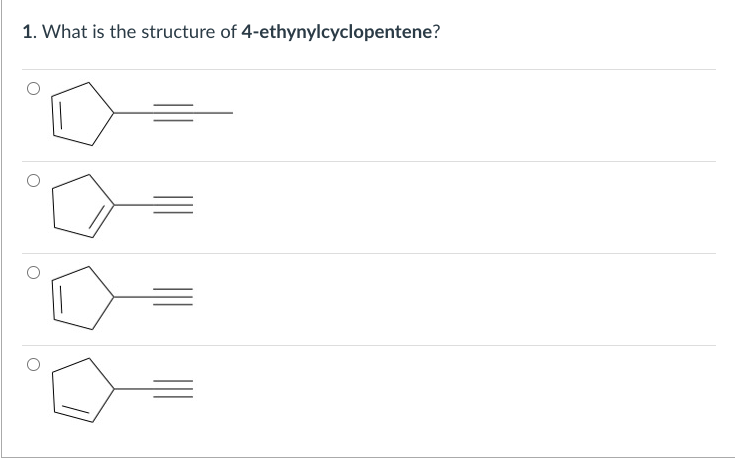
Task: Click the bottom double bond in the fourth ring
Action: point(73,411)
